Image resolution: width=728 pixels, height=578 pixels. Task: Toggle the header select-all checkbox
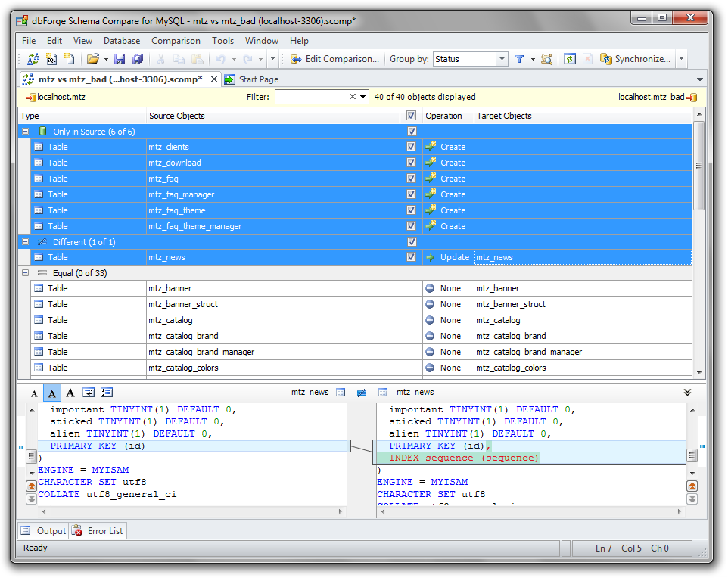point(412,116)
